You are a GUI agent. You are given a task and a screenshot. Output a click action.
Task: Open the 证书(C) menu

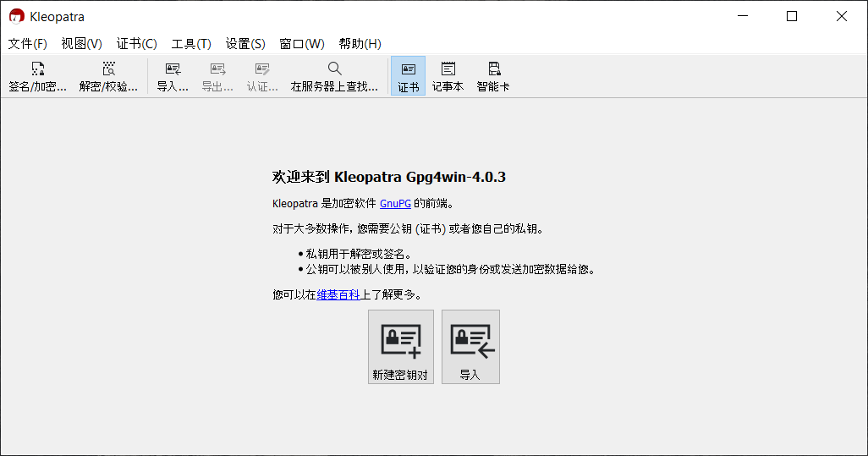click(x=137, y=44)
